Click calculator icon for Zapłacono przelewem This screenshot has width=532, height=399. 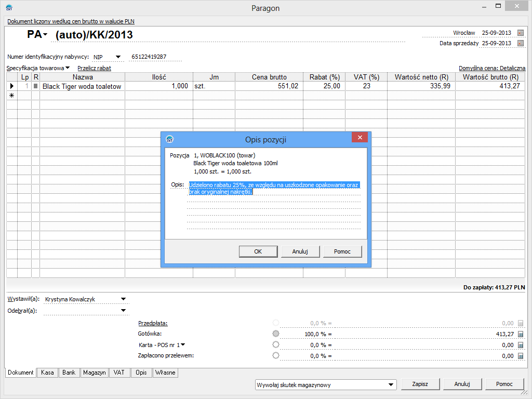521,356
